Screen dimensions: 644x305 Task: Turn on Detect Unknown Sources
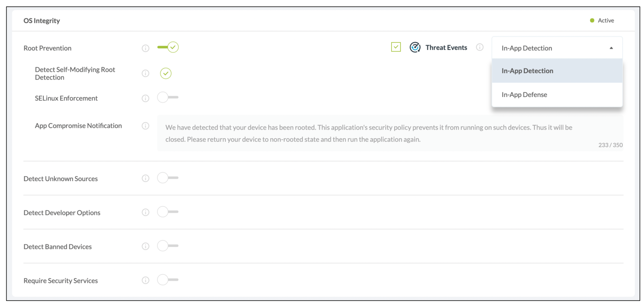tap(168, 178)
